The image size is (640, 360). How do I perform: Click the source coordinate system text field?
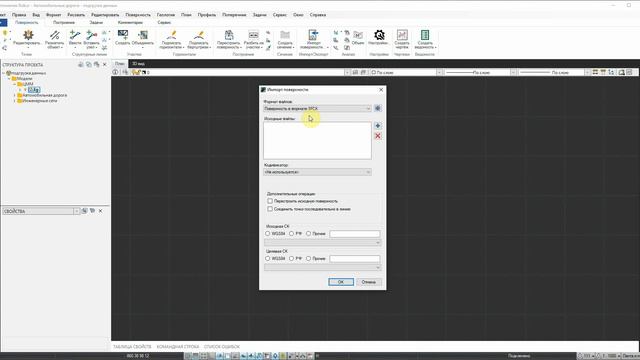click(355, 234)
